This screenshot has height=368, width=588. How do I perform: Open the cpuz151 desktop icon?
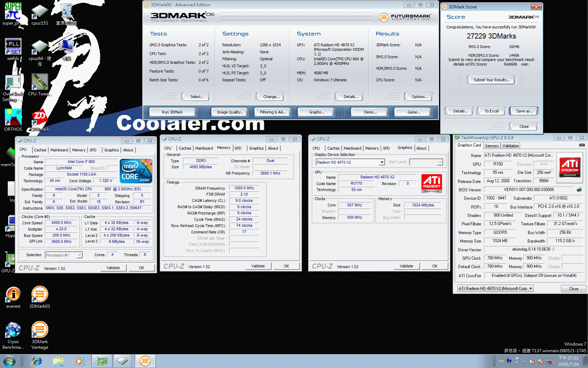pyautogui.click(x=40, y=14)
